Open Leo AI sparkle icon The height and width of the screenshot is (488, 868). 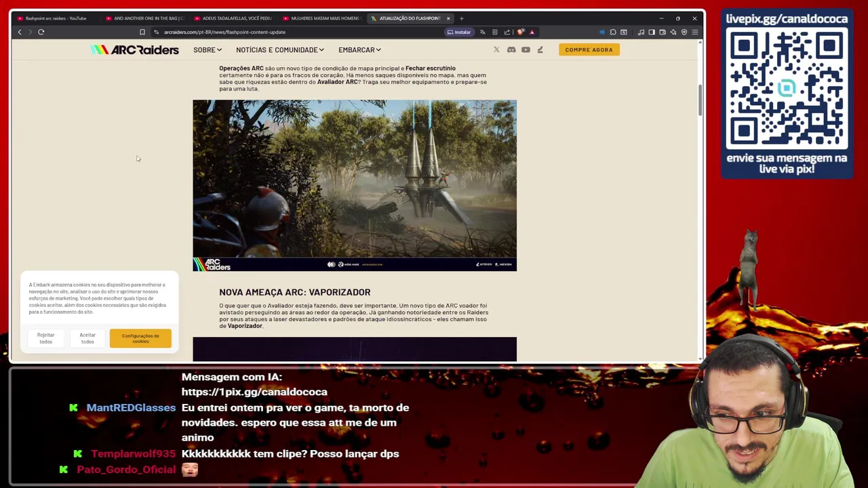(673, 32)
